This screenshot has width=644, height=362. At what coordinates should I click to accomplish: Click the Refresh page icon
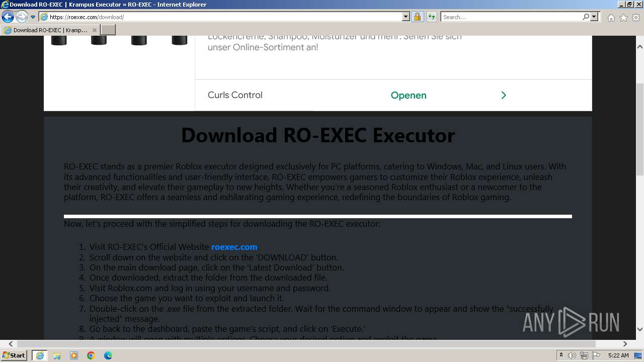click(x=431, y=17)
